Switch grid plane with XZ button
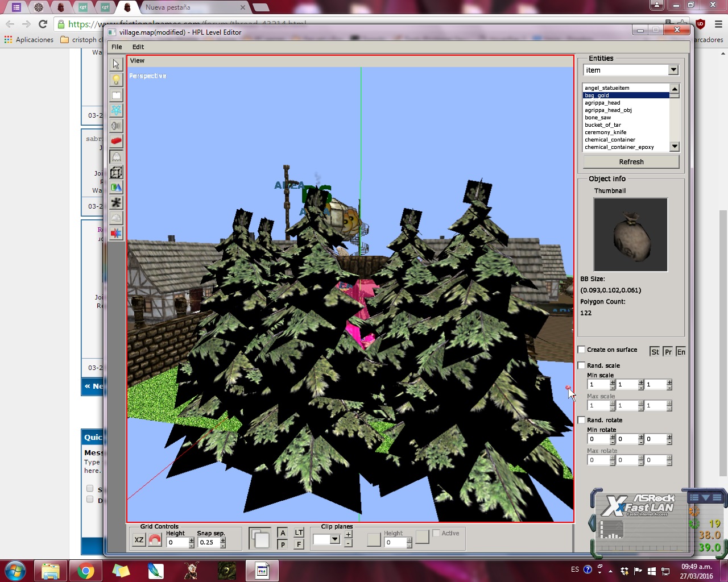 point(139,540)
